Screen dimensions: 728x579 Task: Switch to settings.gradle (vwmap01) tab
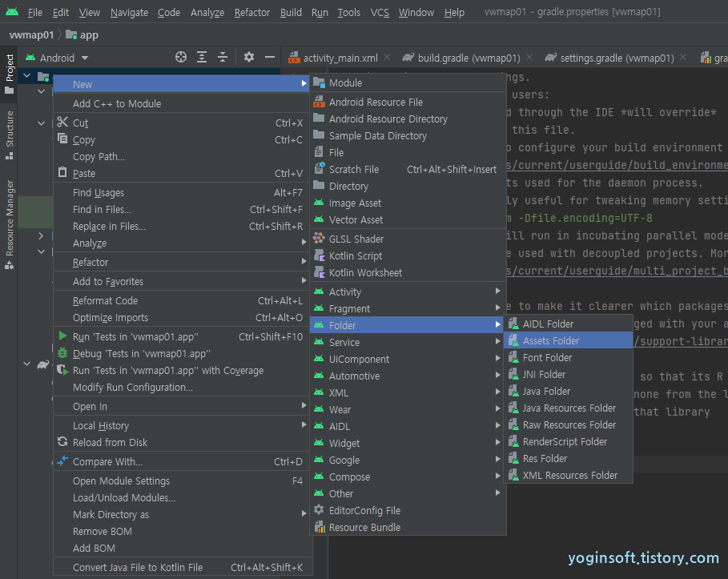[x=617, y=58]
